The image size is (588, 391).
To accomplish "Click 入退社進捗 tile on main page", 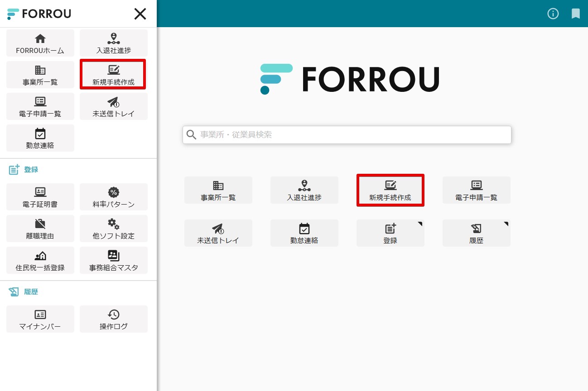I will tap(304, 190).
